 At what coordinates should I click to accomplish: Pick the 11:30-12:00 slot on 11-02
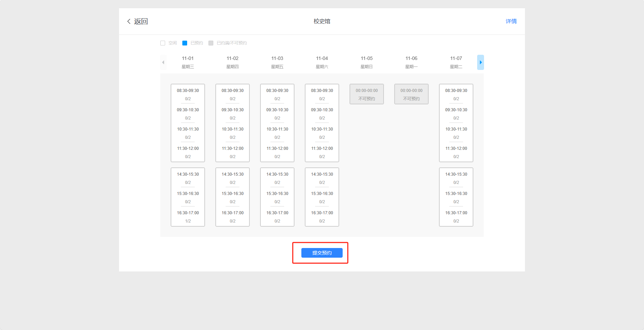pos(233,152)
